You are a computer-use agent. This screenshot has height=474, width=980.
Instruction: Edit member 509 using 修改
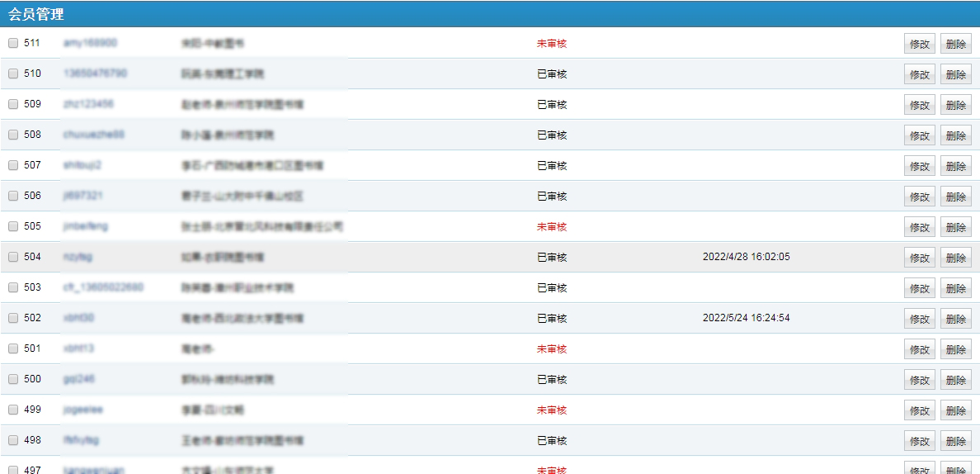(919, 106)
